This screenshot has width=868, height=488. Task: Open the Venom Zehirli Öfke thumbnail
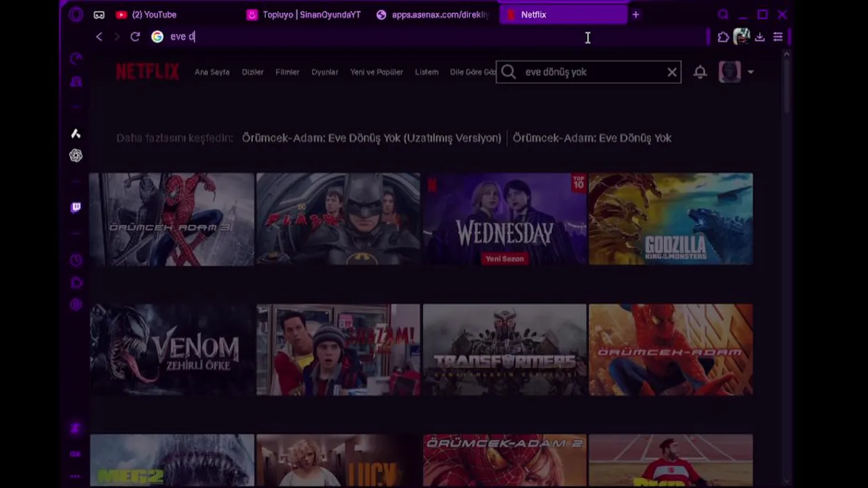[172, 350]
